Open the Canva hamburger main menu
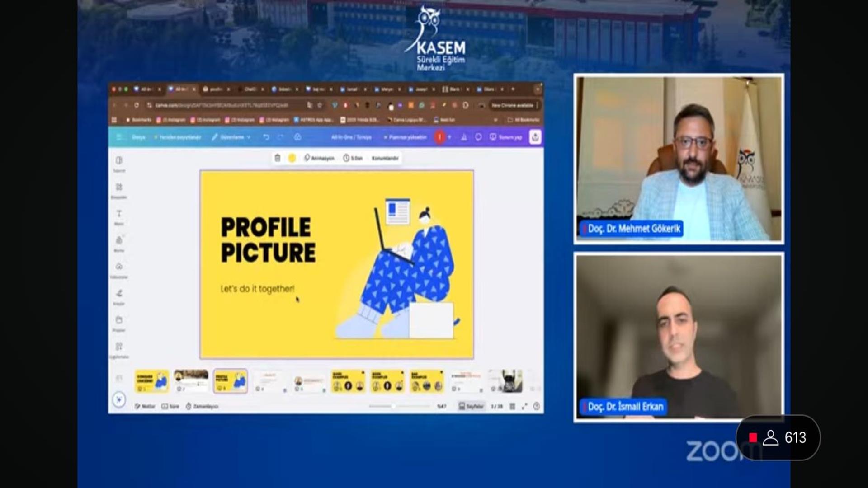Screen dimensions: 868x488 [119, 137]
